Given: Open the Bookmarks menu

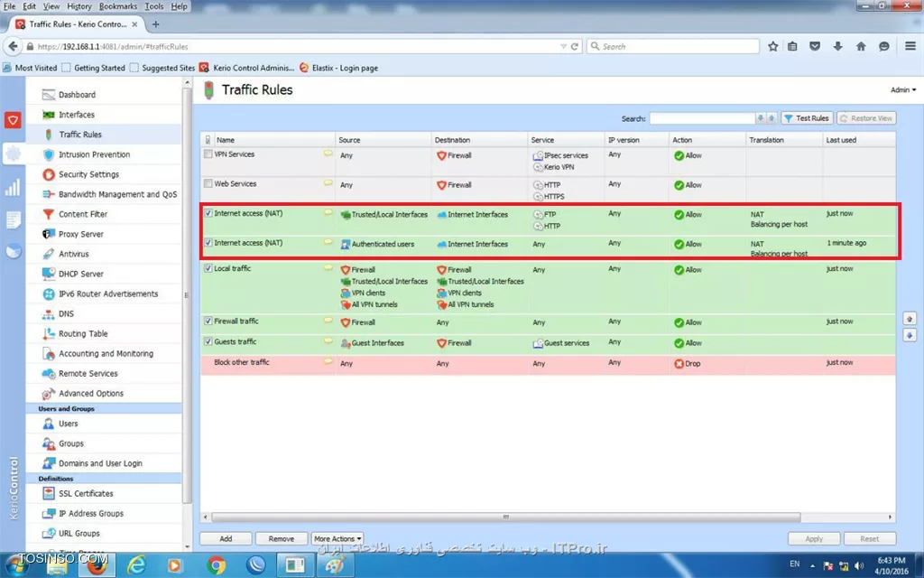Looking at the screenshot, I should [x=118, y=6].
